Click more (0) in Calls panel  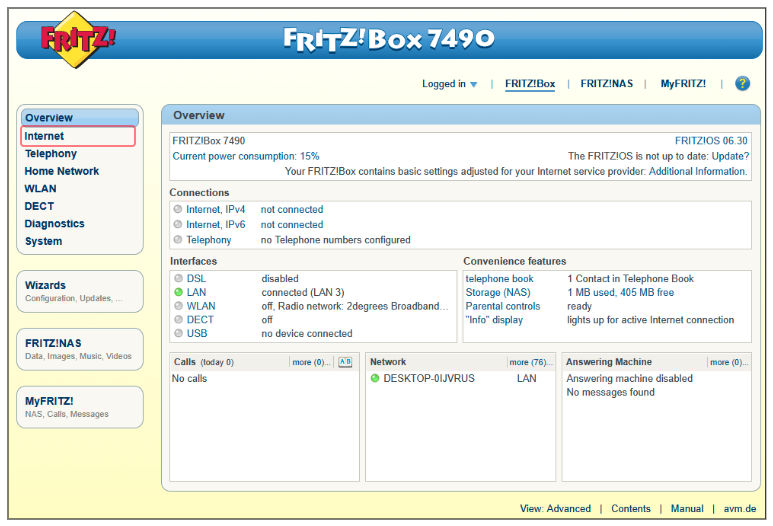[x=311, y=362]
